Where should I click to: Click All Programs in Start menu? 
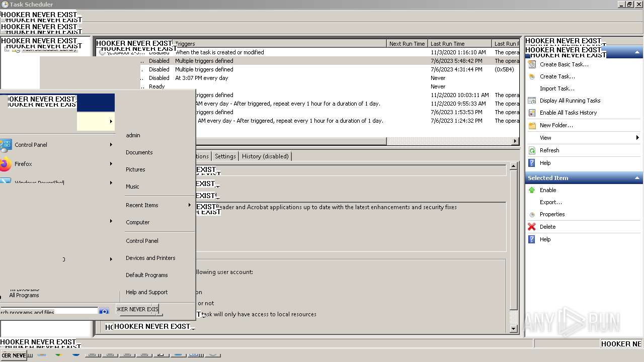24,295
